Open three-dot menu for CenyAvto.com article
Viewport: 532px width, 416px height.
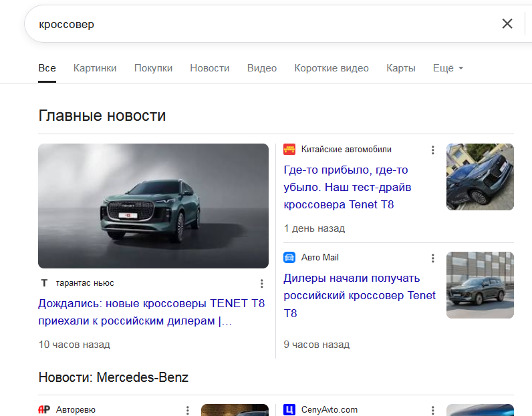tap(433, 410)
